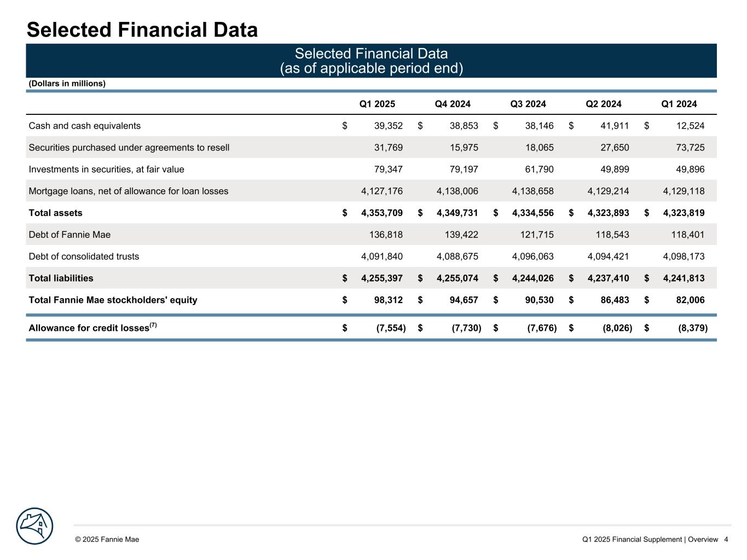
Task: Click the Total assets row label
Action: (x=55, y=213)
